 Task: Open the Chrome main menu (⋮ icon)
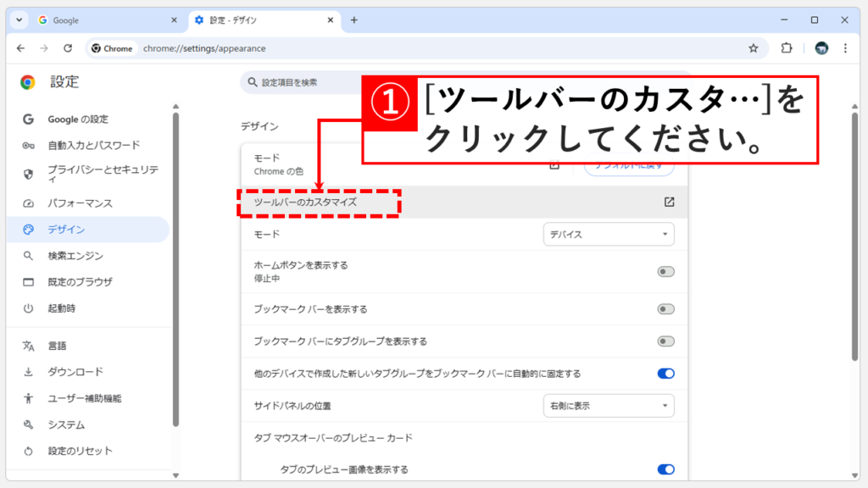(844, 48)
